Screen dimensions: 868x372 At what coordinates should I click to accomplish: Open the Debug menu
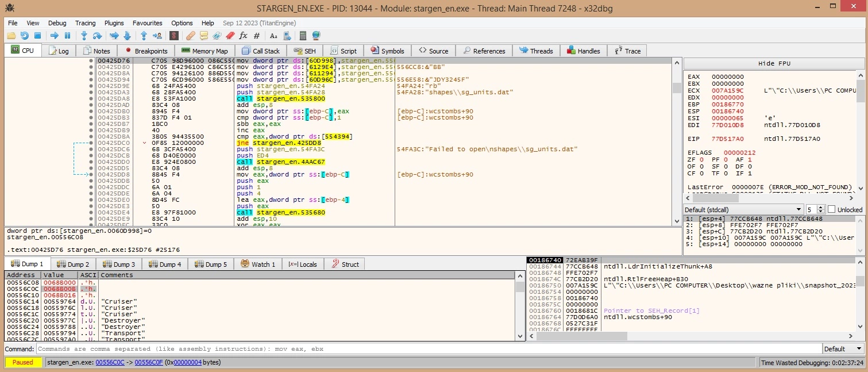[57, 23]
